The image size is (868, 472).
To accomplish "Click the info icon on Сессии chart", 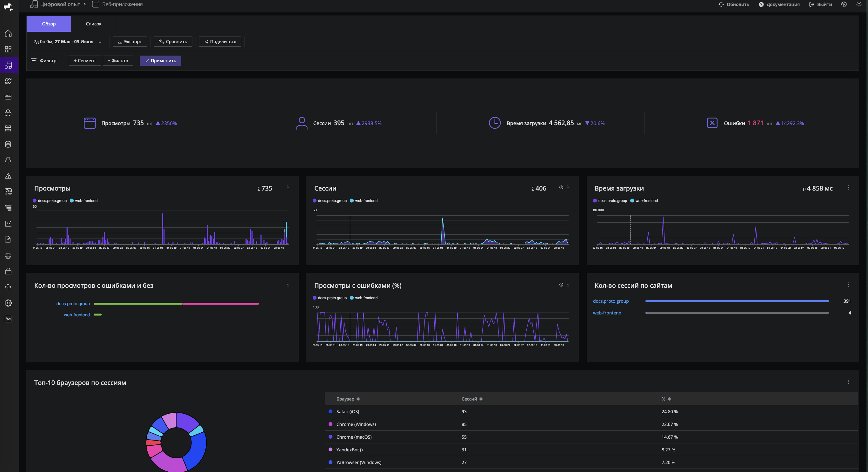I will 561,187.
